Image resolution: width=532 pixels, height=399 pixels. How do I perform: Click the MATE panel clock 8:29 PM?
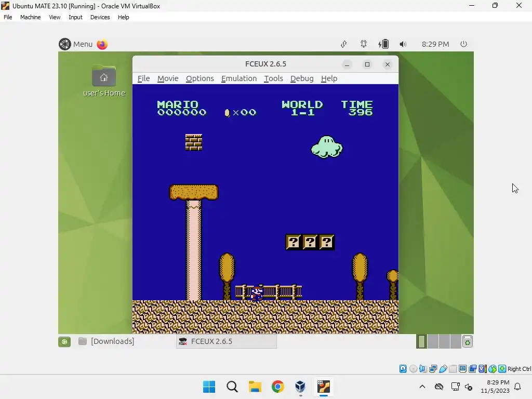click(435, 44)
